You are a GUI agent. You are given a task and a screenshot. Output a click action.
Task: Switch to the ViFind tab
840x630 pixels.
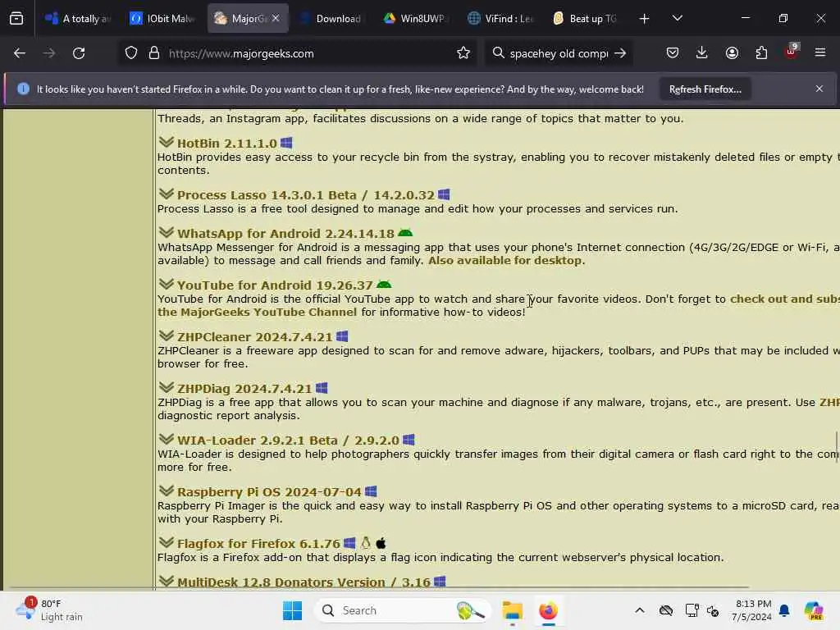click(500, 19)
